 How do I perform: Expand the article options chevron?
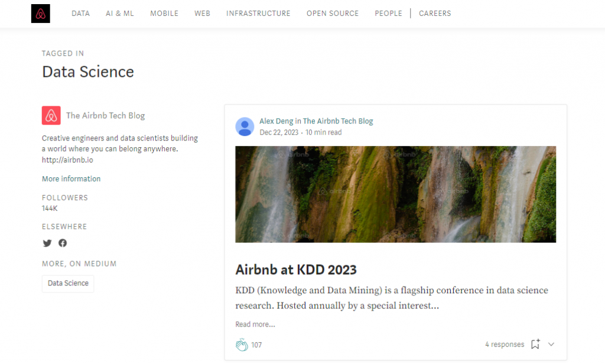(551, 344)
